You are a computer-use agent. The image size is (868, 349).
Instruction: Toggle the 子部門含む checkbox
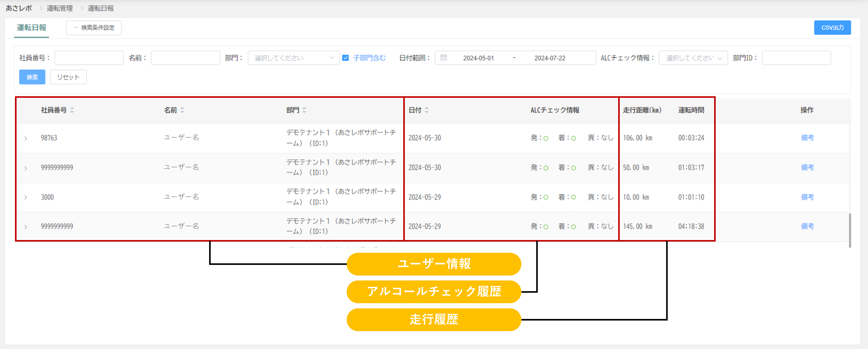(x=345, y=58)
